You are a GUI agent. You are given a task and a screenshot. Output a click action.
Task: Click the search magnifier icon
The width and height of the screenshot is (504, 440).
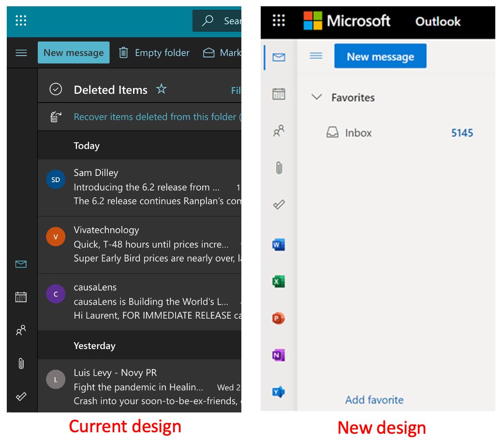click(208, 21)
